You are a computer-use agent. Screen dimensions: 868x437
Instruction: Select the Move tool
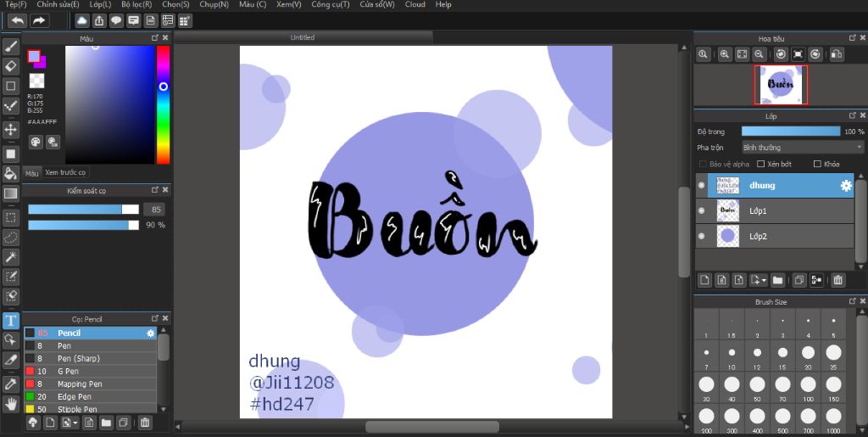coord(10,130)
